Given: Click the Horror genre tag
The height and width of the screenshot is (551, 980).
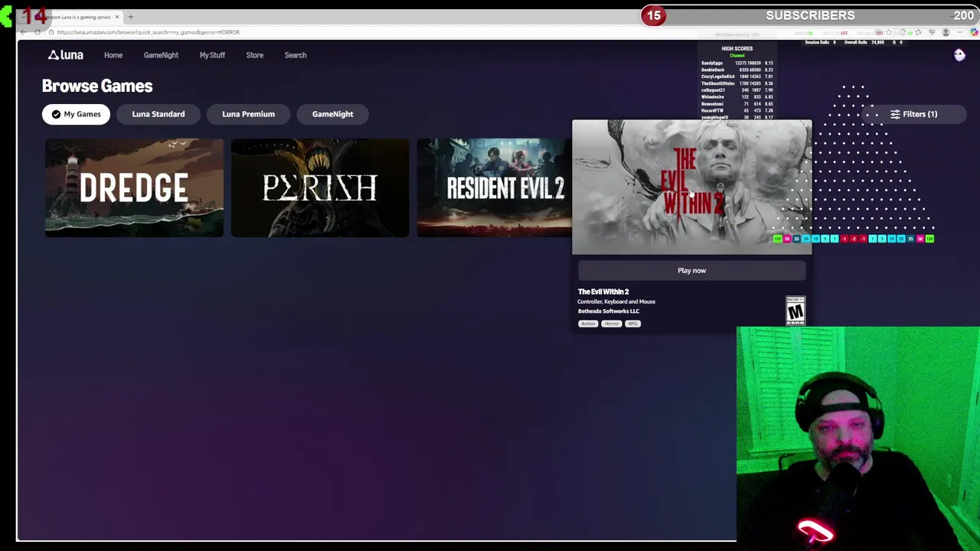Looking at the screenshot, I should pos(611,324).
